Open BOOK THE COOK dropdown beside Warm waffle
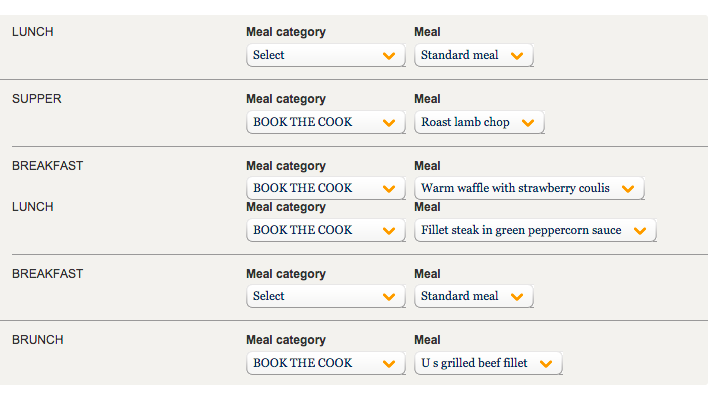Viewport: 717px width, 394px height. coord(326,188)
